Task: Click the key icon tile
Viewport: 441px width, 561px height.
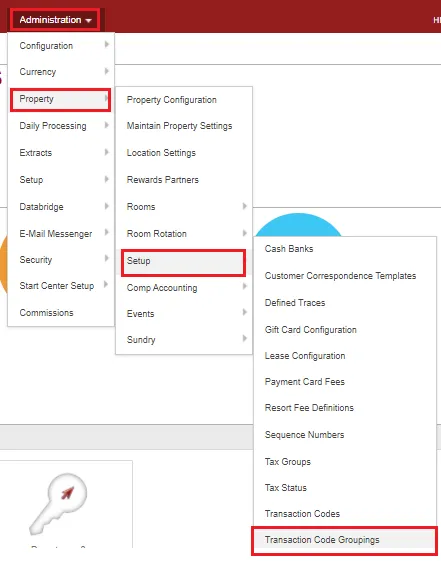Action: coord(58,503)
